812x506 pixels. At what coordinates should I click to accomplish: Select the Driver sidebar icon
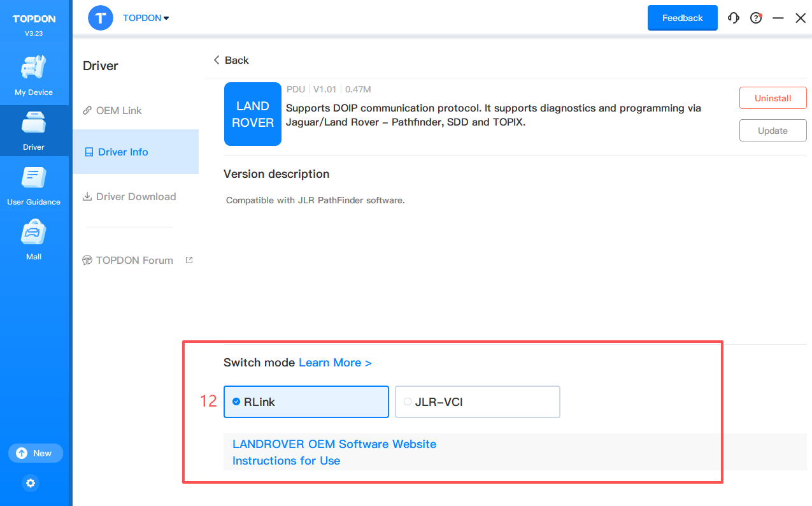tap(34, 130)
